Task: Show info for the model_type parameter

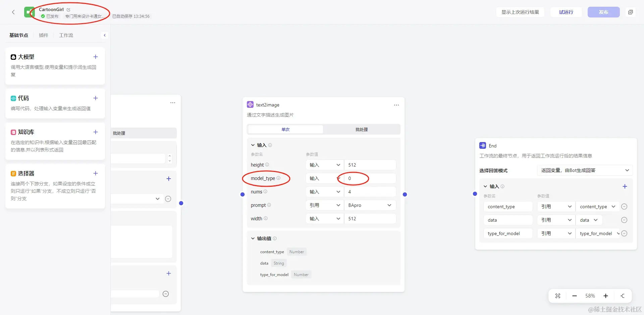Action: 278,178
